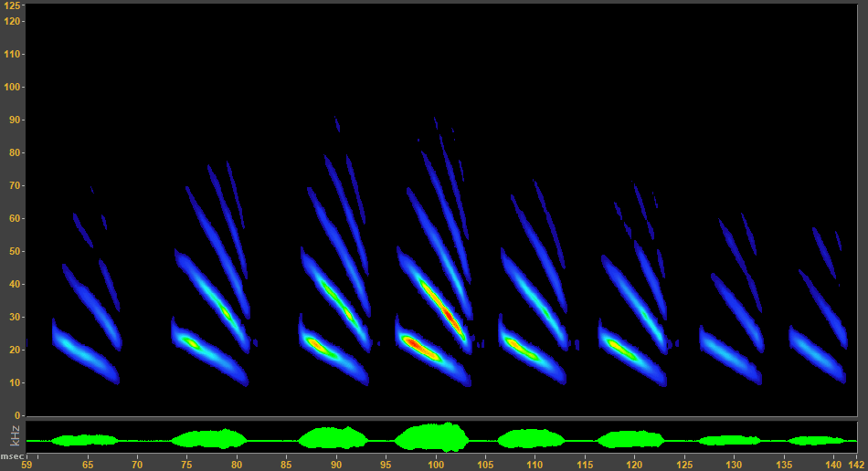The width and height of the screenshot is (868, 471).
Task: Select the 50 kHz frequency axis label
Action: coord(15,252)
